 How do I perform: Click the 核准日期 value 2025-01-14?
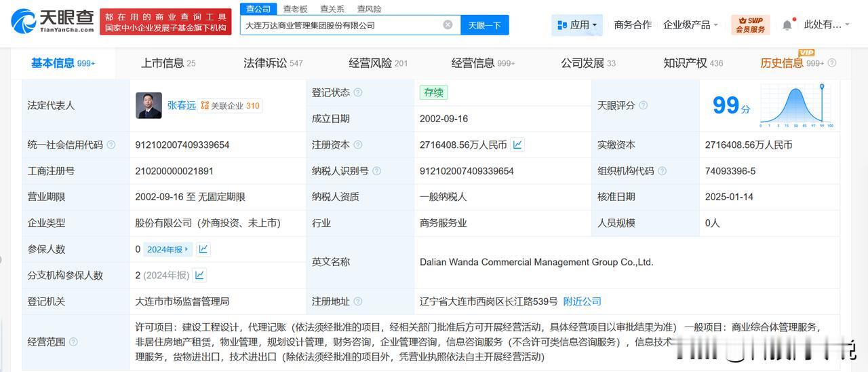729,197
